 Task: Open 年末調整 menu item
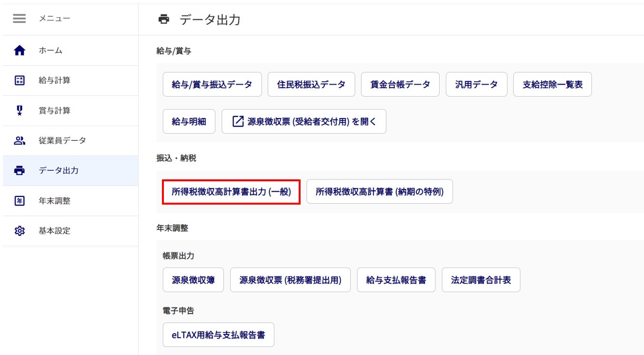[x=70, y=201]
